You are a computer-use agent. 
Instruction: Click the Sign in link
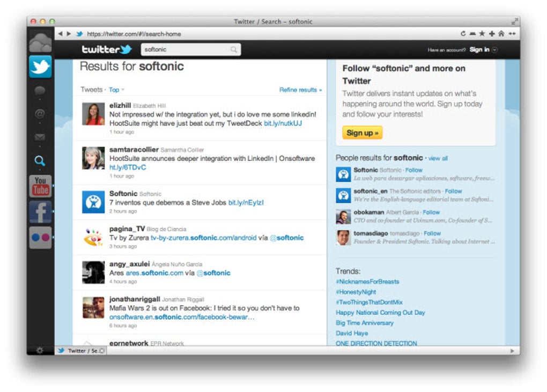point(479,49)
